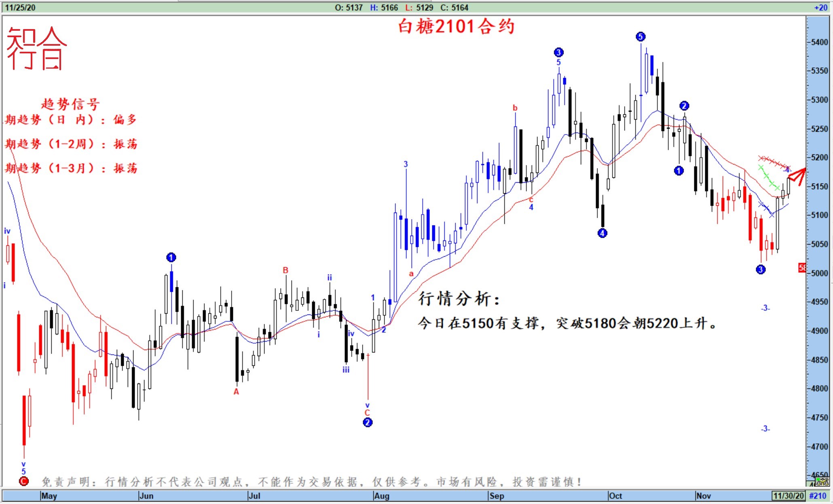Click the circled wave 1 marker above the June high
The image size is (833, 504).
pos(171,257)
